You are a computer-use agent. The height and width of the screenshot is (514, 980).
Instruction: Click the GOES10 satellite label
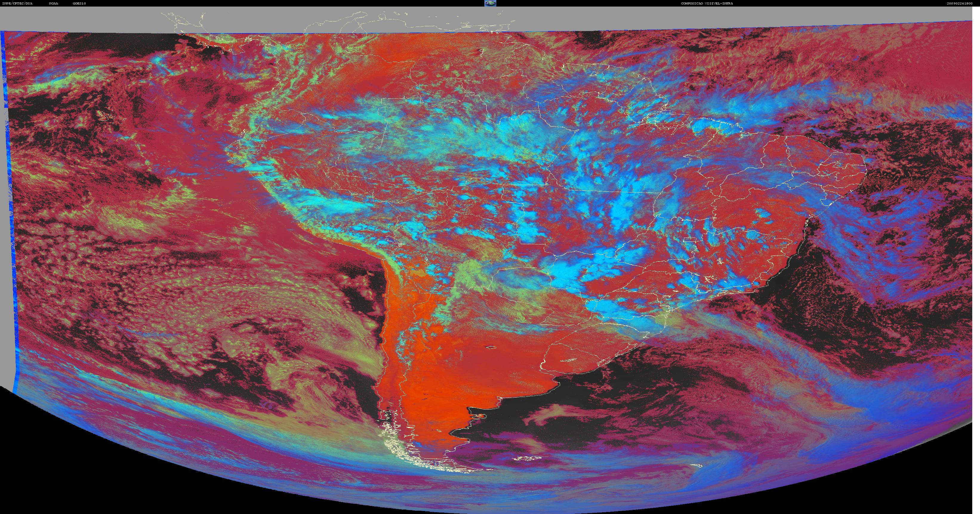tap(79, 3)
